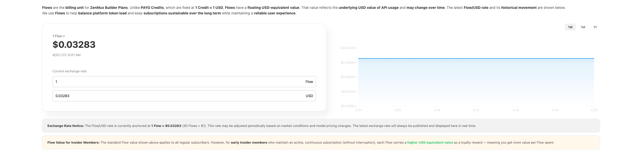Click the Exchange Rate Notice banner
Screen dimensions: 644x155
[x=321, y=126]
